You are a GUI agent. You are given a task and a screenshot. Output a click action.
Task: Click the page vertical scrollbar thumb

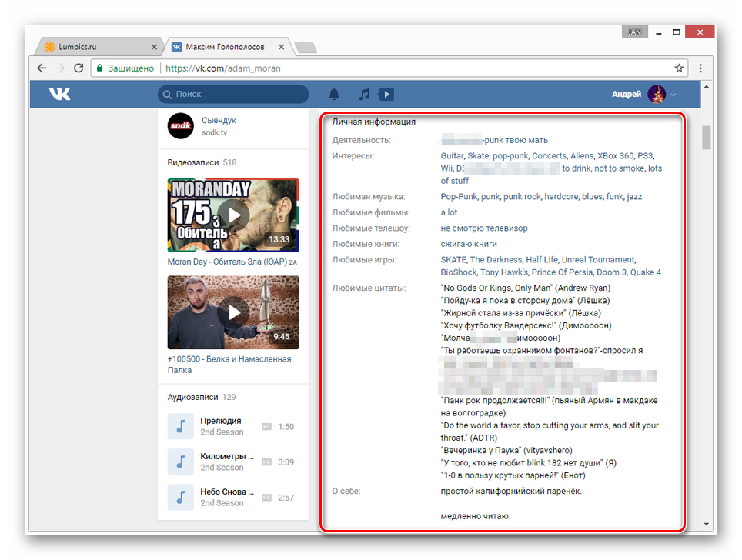coord(707,137)
